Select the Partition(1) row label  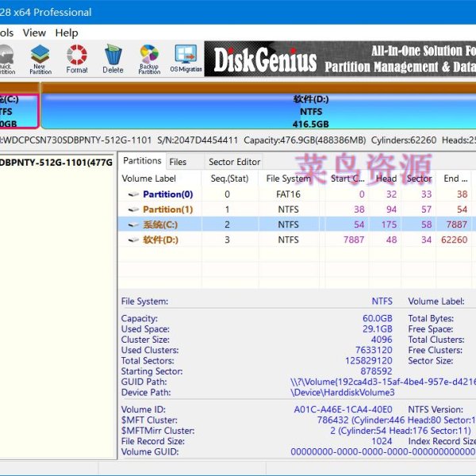click(x=168, y=209)
